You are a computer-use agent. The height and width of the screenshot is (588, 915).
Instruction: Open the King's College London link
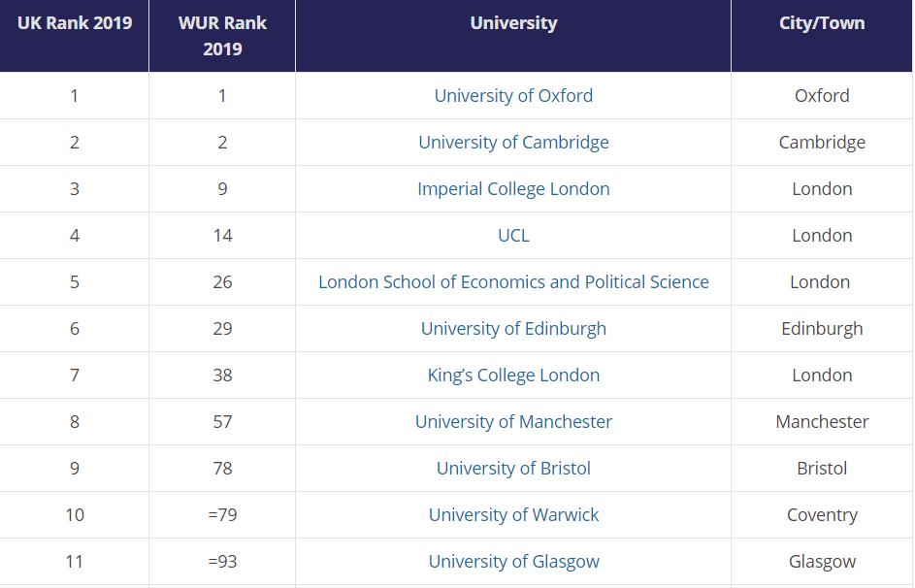pos(513,376)
